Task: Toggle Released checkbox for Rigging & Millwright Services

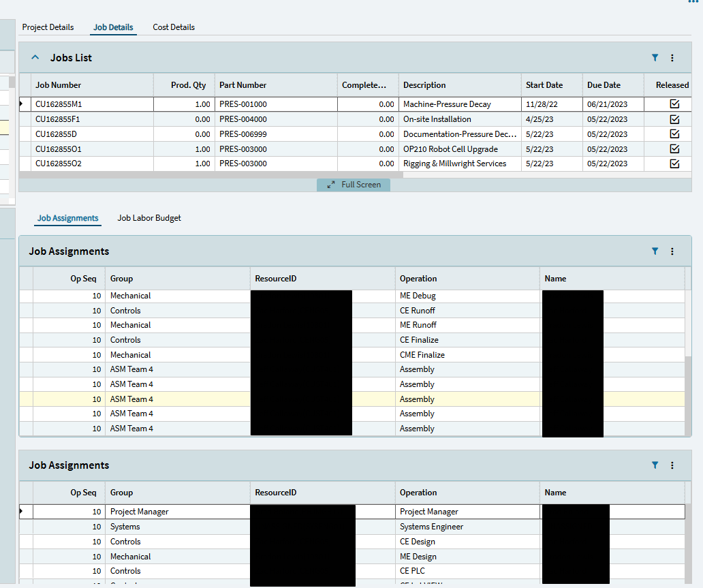Action: point(674,164)
